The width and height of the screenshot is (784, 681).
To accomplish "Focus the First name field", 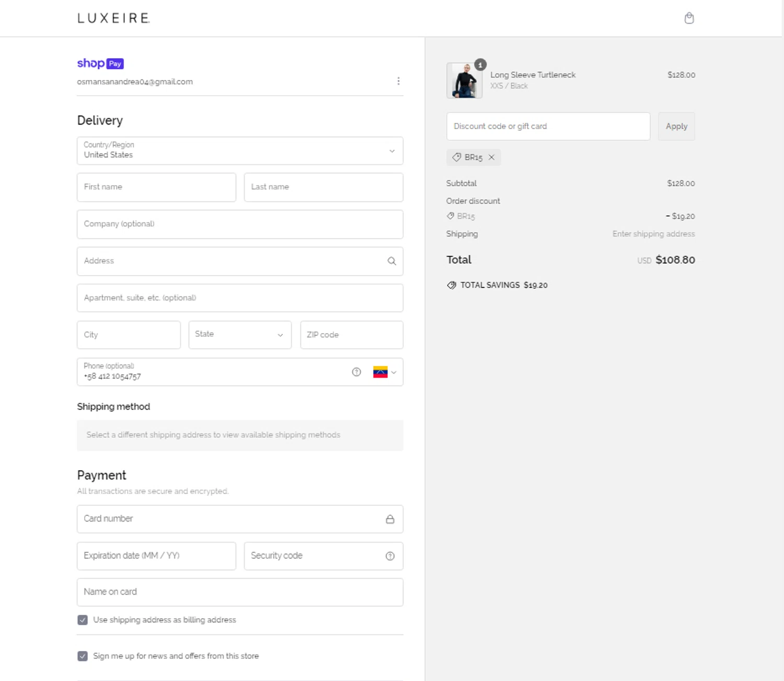I will pos(156,187).
